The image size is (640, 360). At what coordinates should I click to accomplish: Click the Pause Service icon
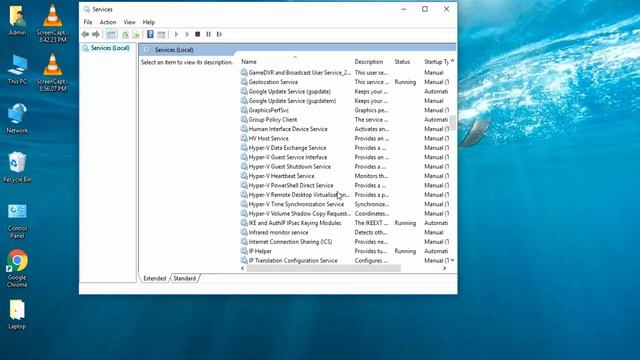point(209,34)
